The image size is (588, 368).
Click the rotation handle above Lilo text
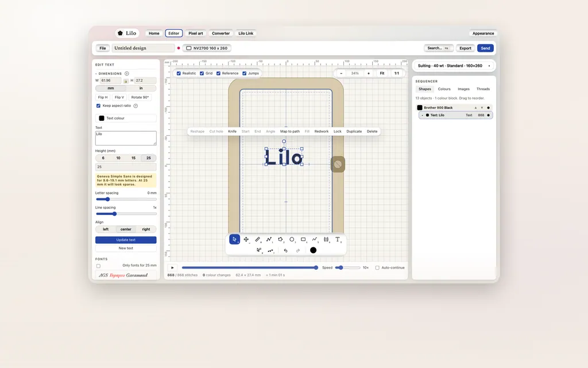pos(284,141)
